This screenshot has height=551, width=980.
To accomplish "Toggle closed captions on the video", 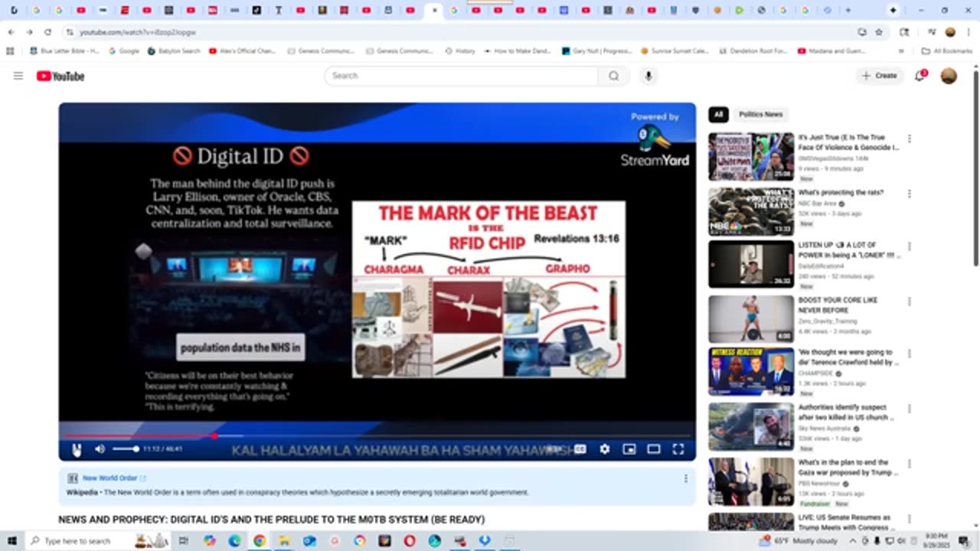I will pyautogui.click(x=580, y=449).
